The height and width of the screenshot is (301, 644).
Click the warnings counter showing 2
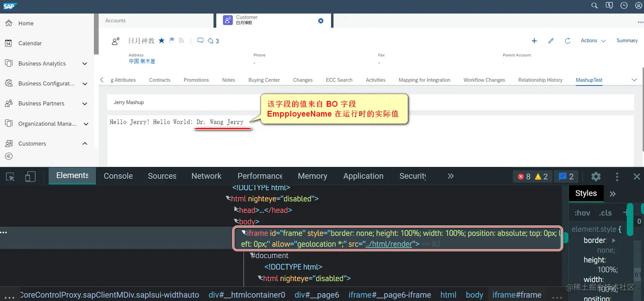click(541, 176)
